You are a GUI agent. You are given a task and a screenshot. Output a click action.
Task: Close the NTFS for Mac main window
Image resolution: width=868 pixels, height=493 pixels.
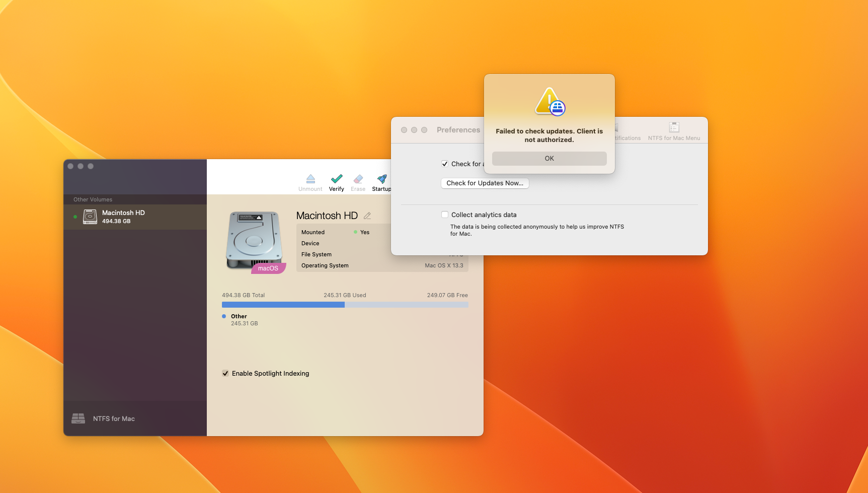pyautogui.click(x=70, y=166)
